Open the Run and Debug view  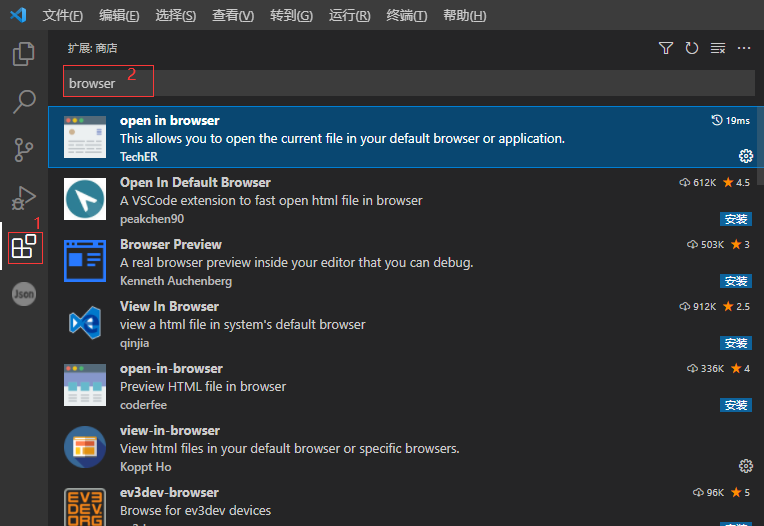pos(23,198)
